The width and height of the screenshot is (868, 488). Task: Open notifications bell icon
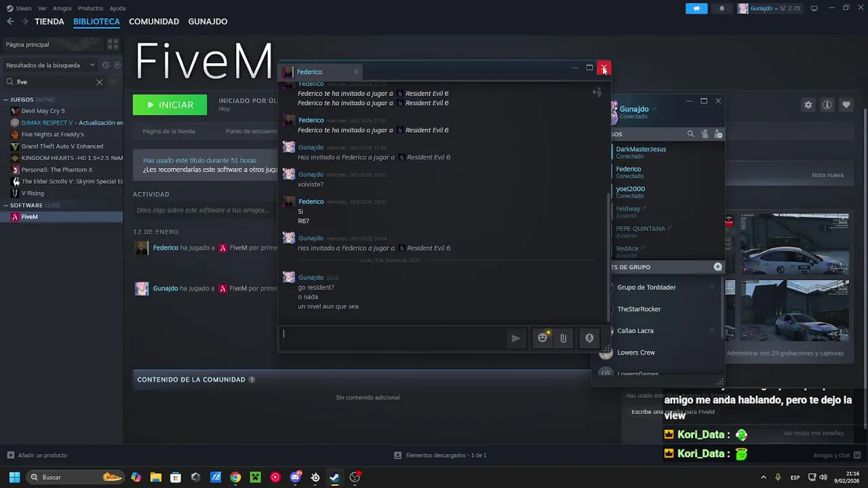coord(722,8)
